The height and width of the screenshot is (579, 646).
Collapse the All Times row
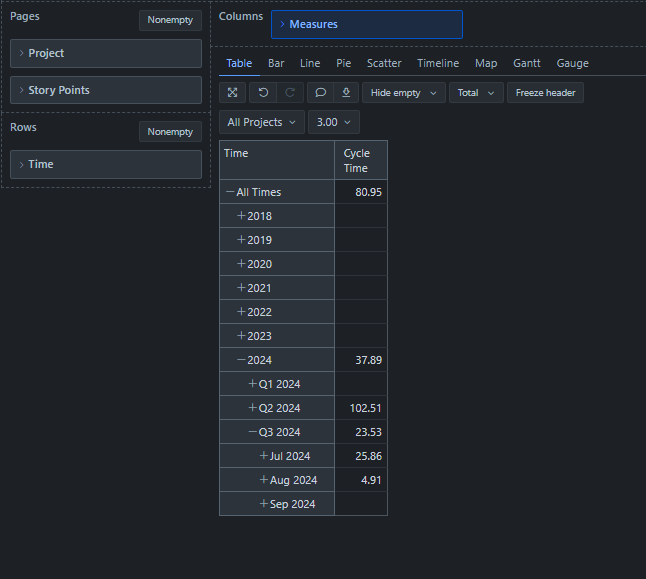(x=230, y=192)
